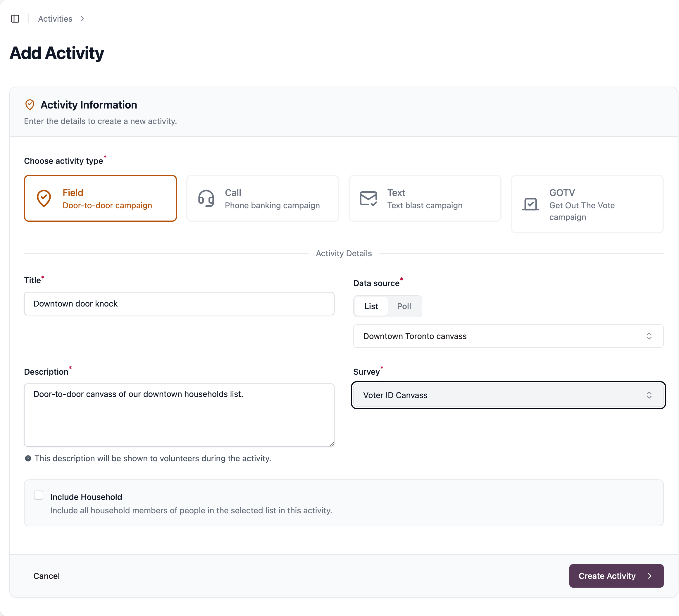The image size is (679, 616).
Task: Click the Create Activity button
Action: click(616, 576)
